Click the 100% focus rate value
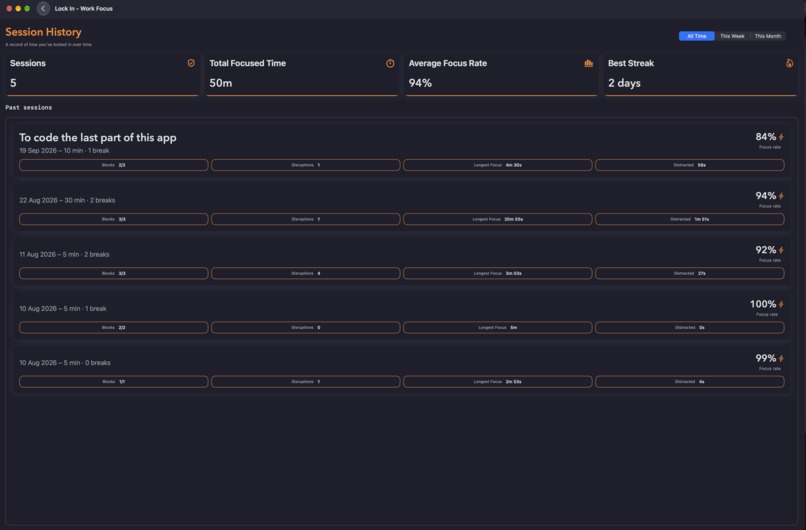 tap(763, 304)
